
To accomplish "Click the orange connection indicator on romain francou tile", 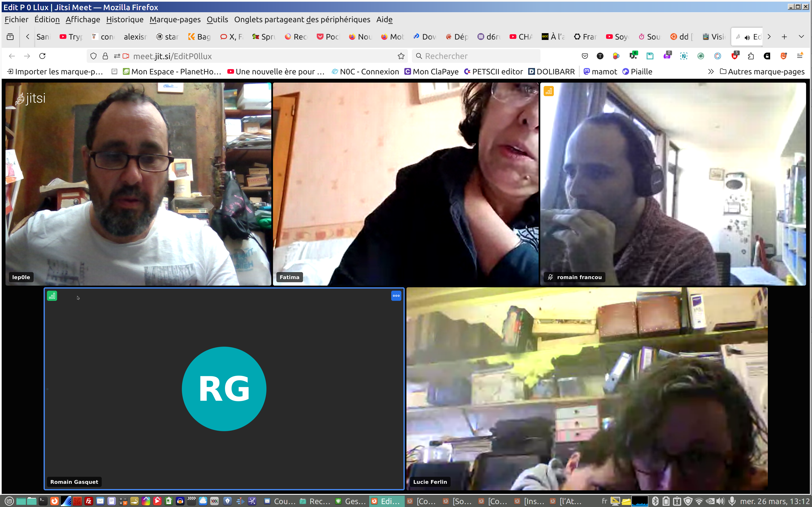I will point(549,91).
